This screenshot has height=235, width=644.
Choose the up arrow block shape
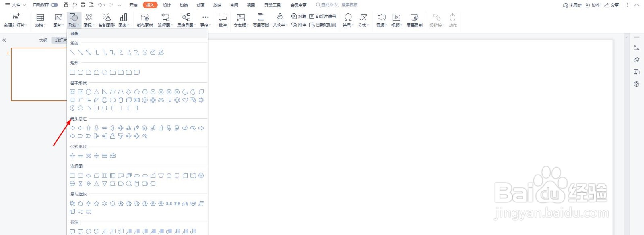(x=89, y=128)
